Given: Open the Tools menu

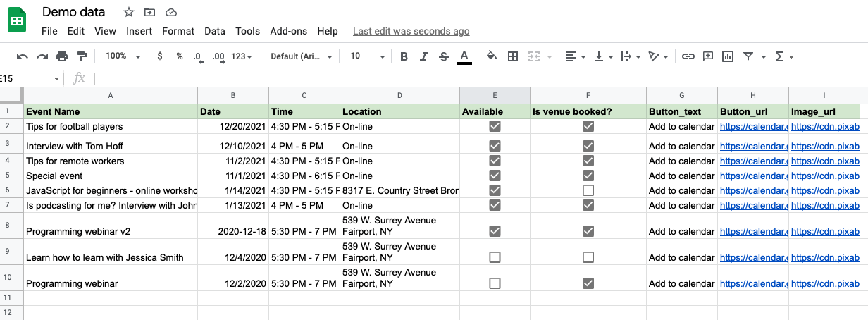Looking at the screenshot, I should coord(248,31).
